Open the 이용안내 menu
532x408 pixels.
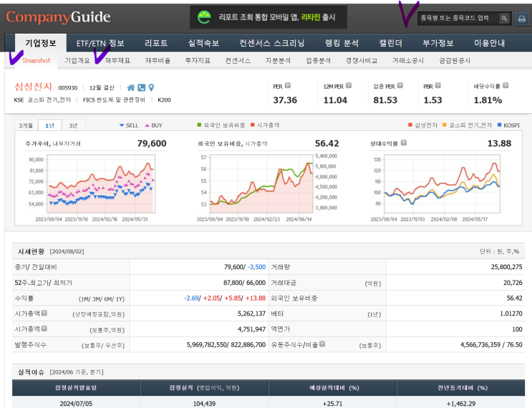point(489,44)
